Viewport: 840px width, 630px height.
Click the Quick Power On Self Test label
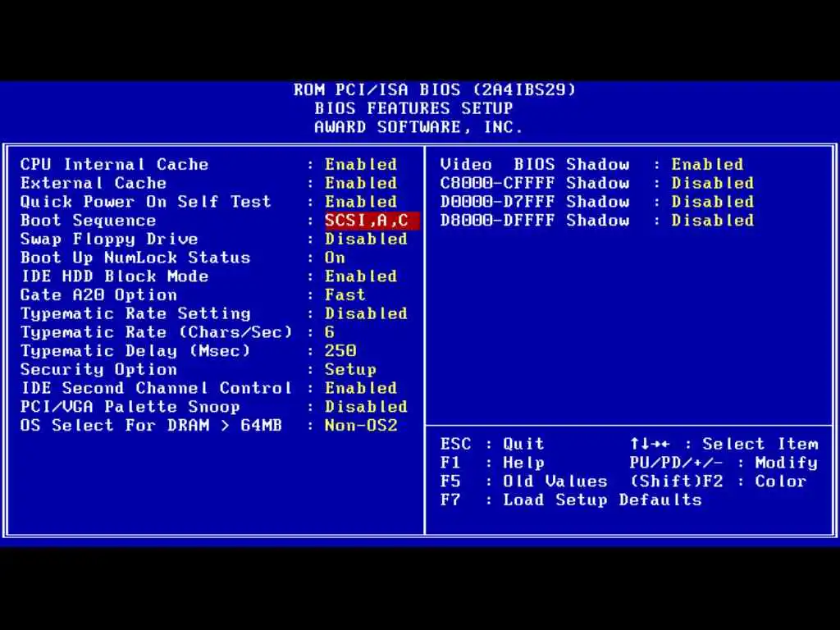tap(146, 202)
